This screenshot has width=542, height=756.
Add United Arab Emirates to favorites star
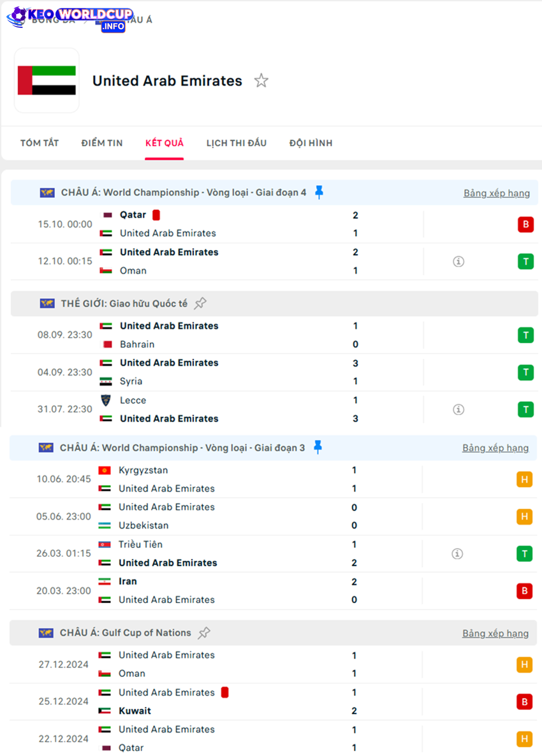261,80
